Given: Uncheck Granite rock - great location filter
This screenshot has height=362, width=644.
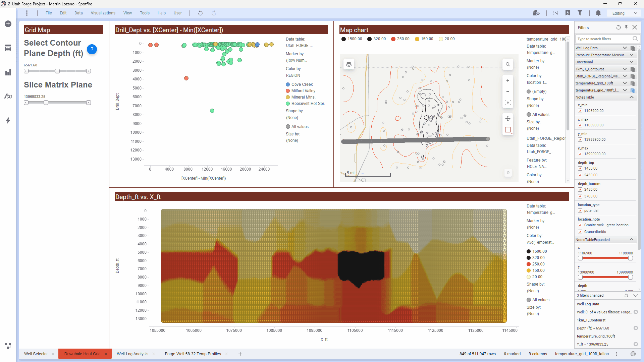Looking at the screenshot, I should click(580, 225).
